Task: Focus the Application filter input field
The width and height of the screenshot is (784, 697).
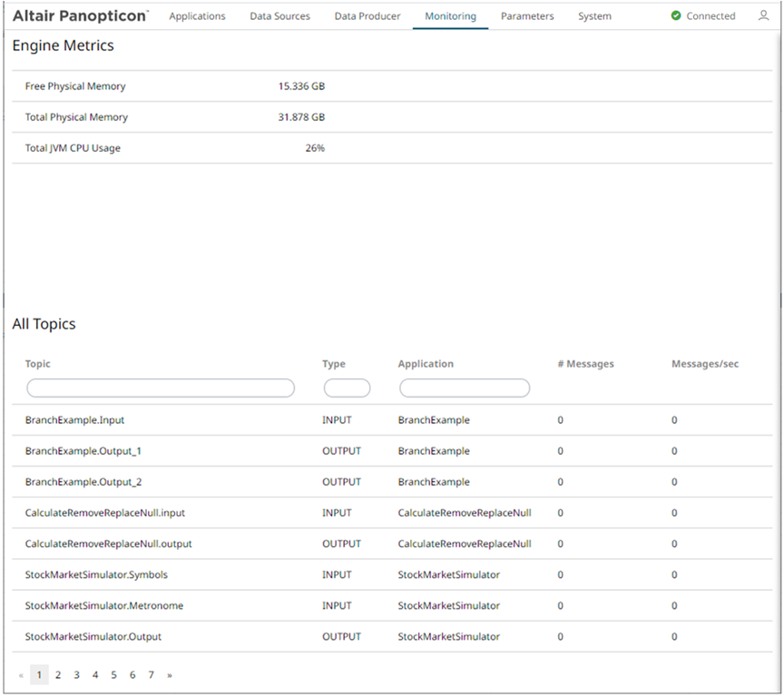Action: point(465,388)
